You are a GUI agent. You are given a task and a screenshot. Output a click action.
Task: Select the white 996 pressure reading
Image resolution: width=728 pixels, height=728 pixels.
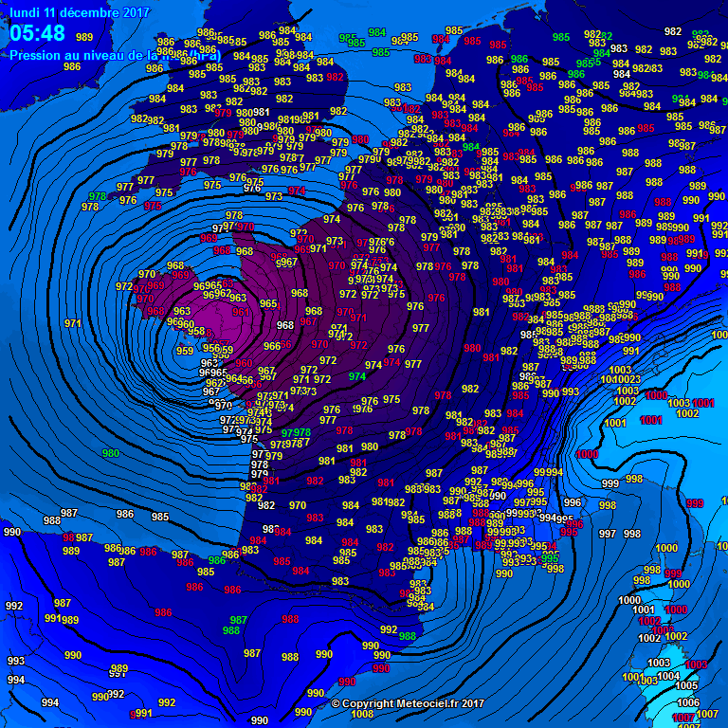tap(573, 502)
